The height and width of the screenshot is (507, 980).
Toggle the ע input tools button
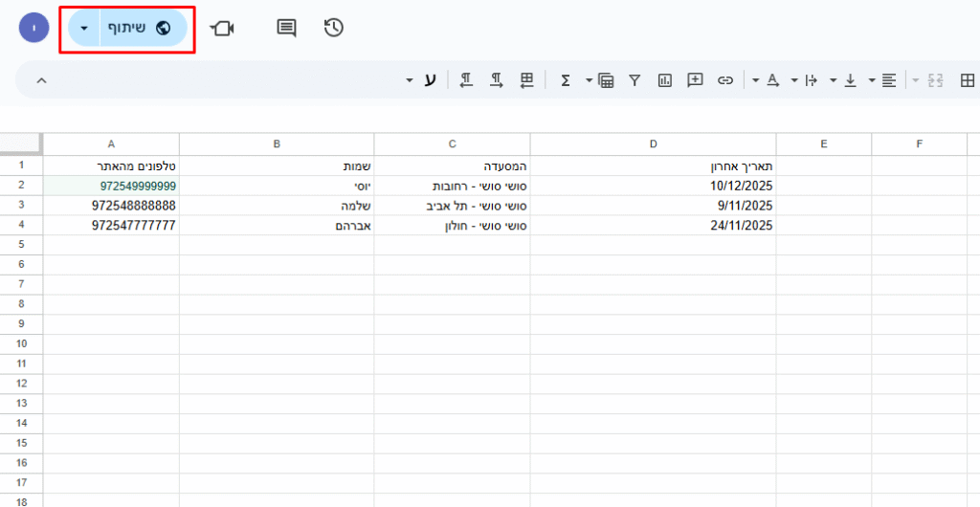[430, 80]
